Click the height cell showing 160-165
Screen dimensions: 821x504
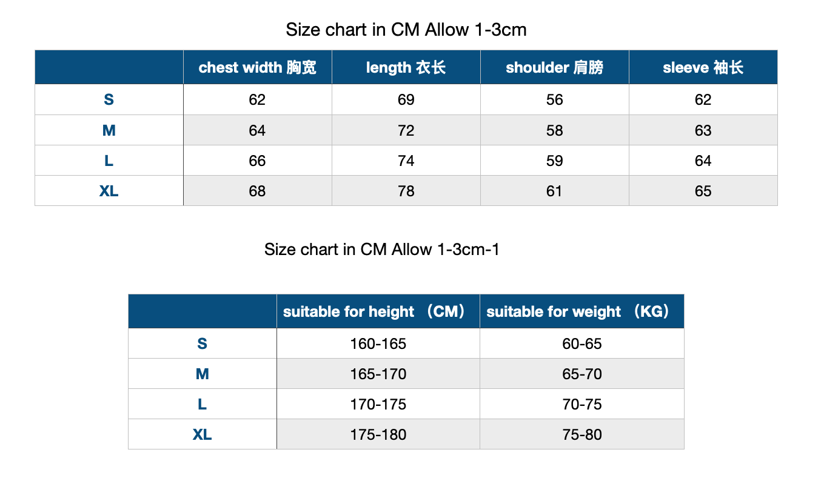(378, 344)
